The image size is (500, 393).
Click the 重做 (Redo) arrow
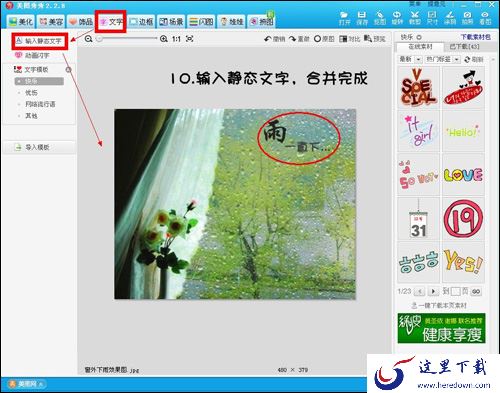click(299, 39)
